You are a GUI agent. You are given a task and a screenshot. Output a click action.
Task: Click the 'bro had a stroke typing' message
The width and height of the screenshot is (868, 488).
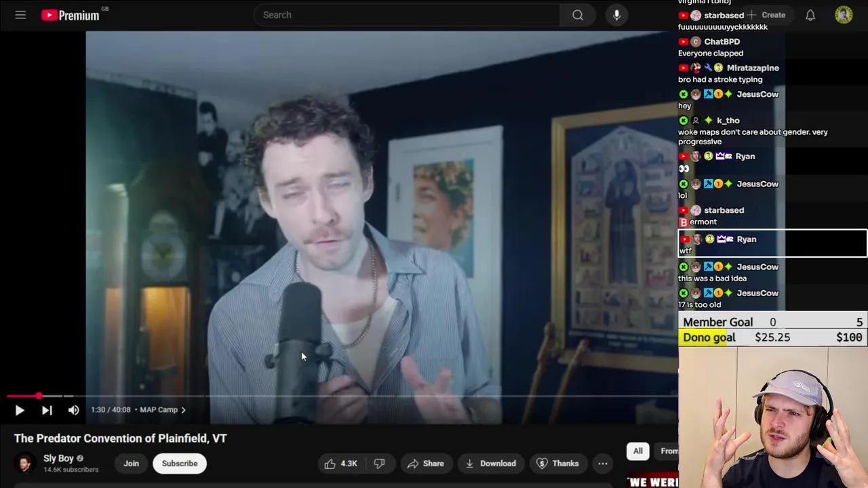click(x=720, y=79)
